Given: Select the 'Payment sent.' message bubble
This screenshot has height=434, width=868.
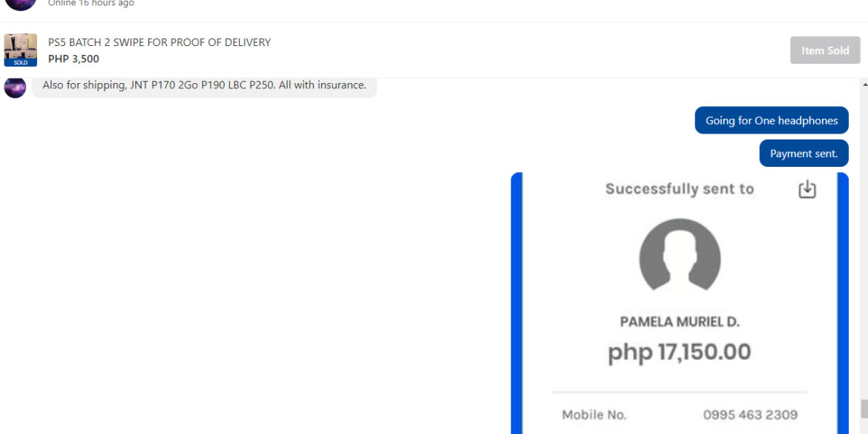Looking at the screenshot, I should 803,154.
